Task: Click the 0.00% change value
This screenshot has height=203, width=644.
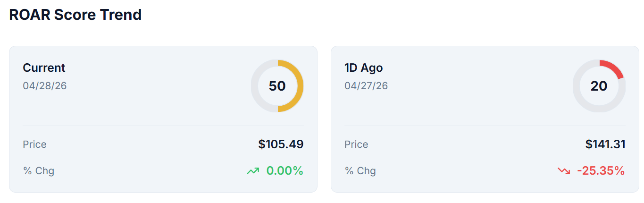Action: click(x=284, y=171)
